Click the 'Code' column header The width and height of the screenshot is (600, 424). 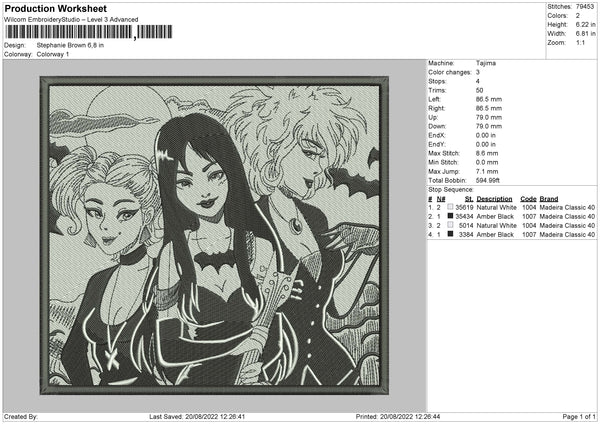528,199
